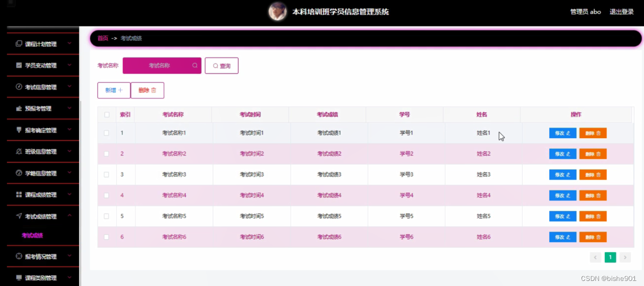Viewport: 644px width, 286px height.
Task: Click cell 考试成绩4 in the table
Action: 329,195
